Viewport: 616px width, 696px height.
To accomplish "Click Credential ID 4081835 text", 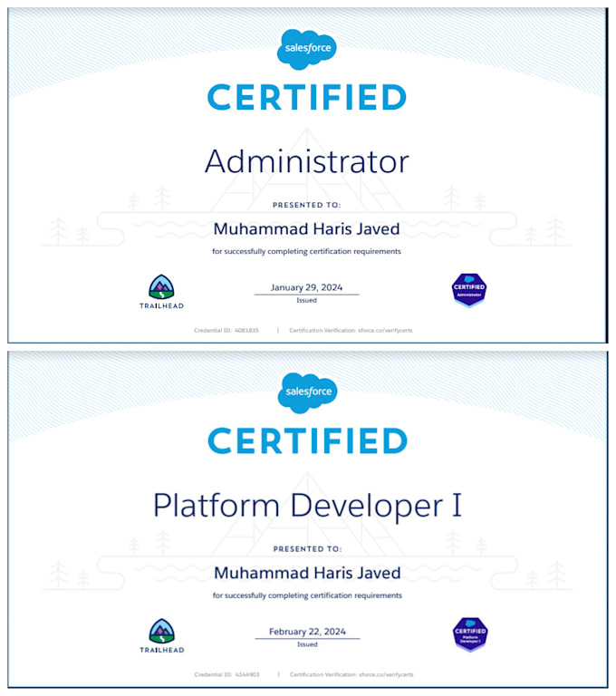I will point(226,330).
